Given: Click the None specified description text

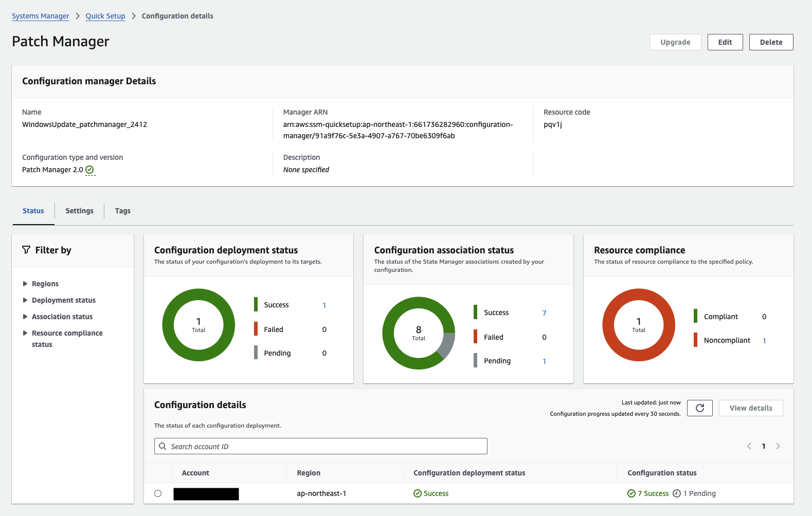Looking at the screenshot, I should pos(306,170).
